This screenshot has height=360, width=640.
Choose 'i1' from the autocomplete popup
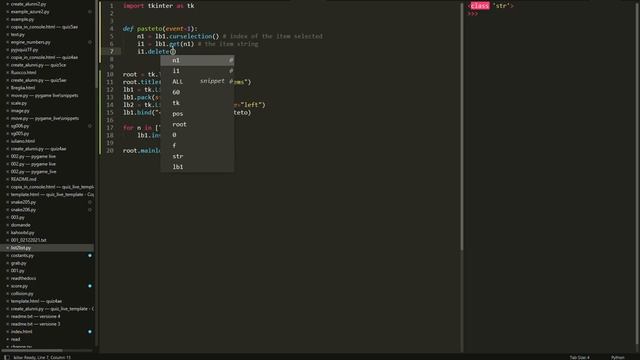pos(197,71)
